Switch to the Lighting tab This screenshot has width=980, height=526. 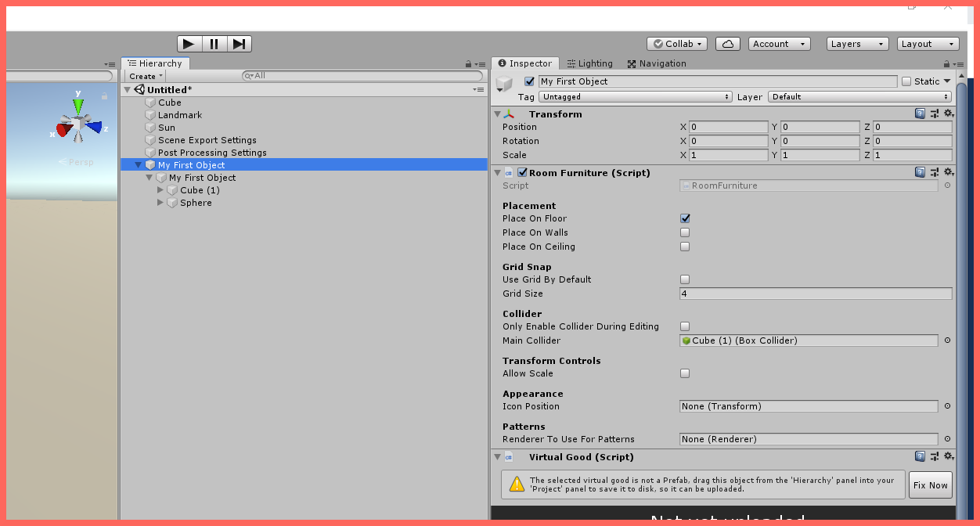(x=589, y=64)
